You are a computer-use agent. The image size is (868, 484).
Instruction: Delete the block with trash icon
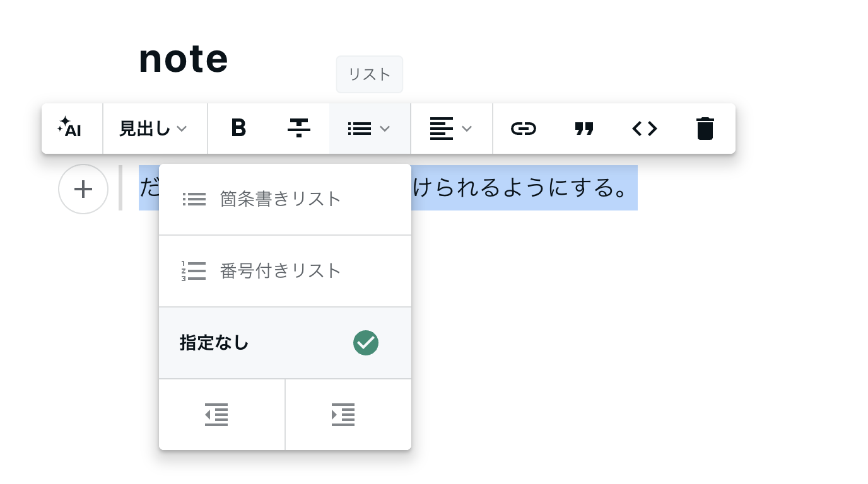click(705, 129)
